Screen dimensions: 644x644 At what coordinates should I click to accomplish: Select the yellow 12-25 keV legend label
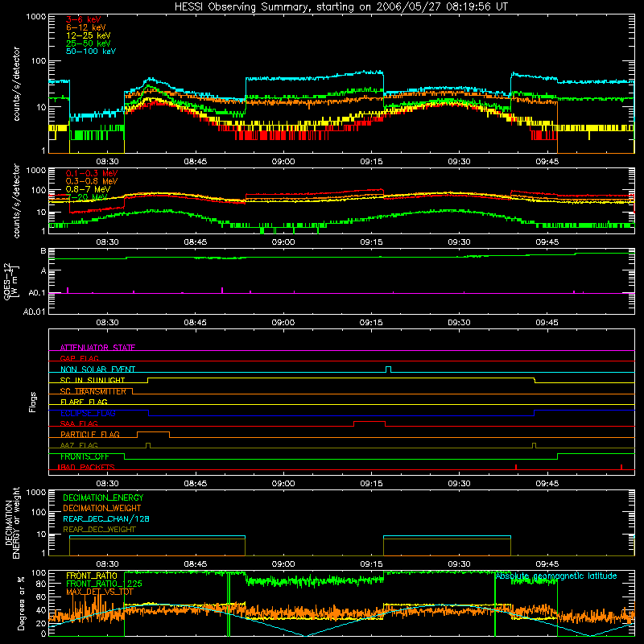[89, 35]
